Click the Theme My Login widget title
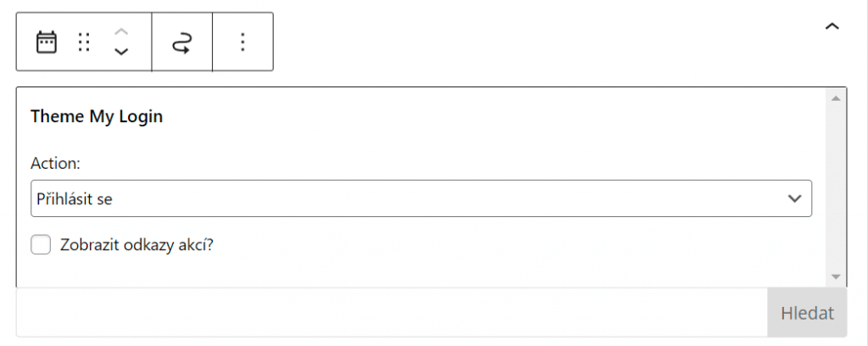Viewport: 868px width, 346px height. [97, 117]
